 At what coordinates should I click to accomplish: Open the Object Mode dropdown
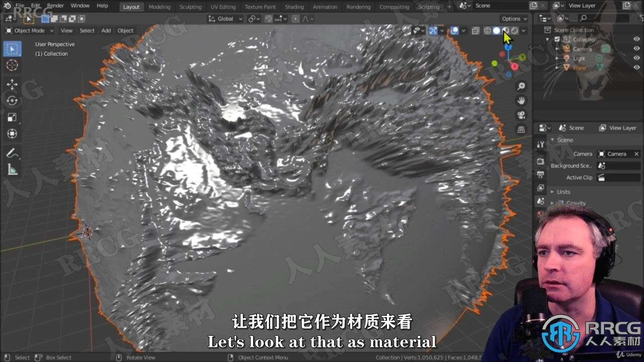pyautogui.click(x=29, y=31)
